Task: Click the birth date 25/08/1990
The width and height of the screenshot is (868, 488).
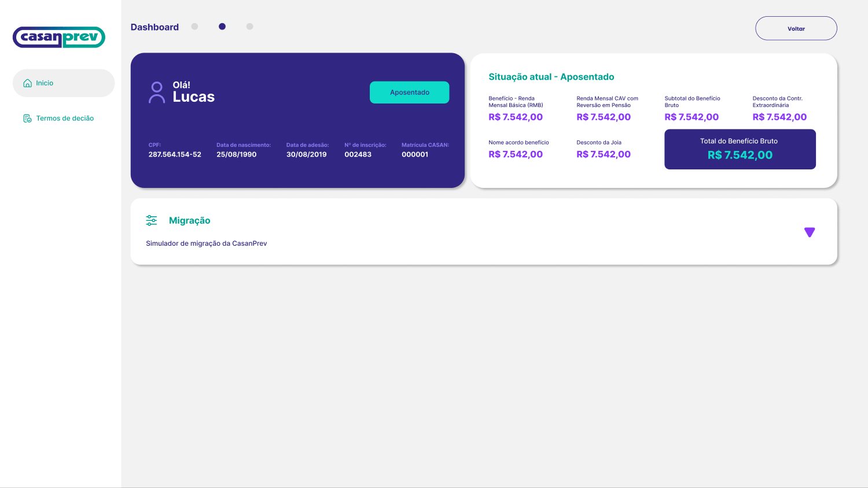Action: point(237,154)
